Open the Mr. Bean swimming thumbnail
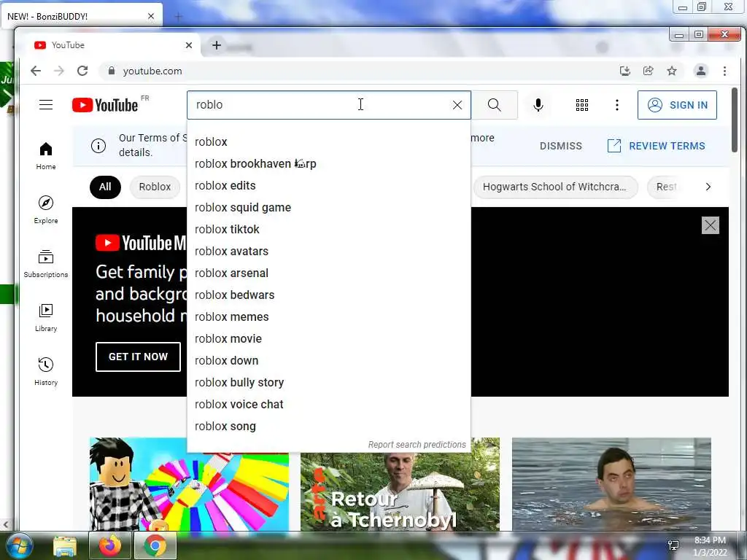747x560 pixels. point(611,484)
